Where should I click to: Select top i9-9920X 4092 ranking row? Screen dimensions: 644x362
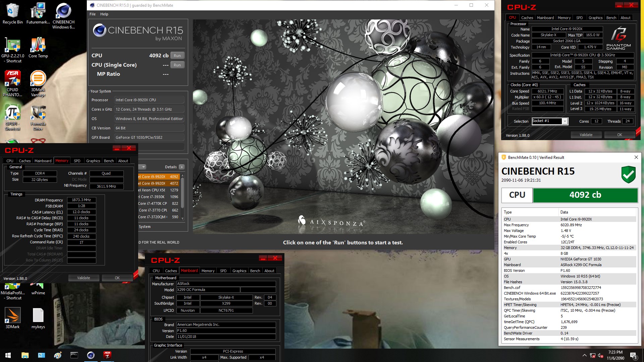click(x=159, y=177)
